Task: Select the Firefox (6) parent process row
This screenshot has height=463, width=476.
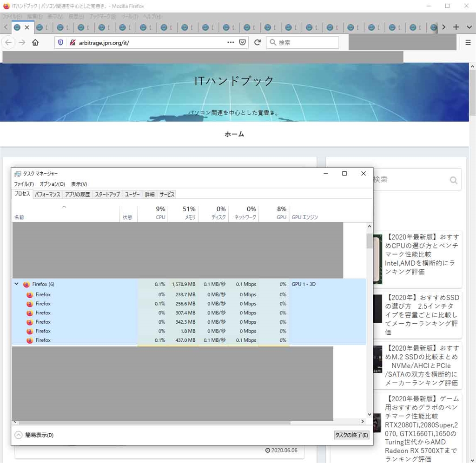Action: tap(189, 284)
